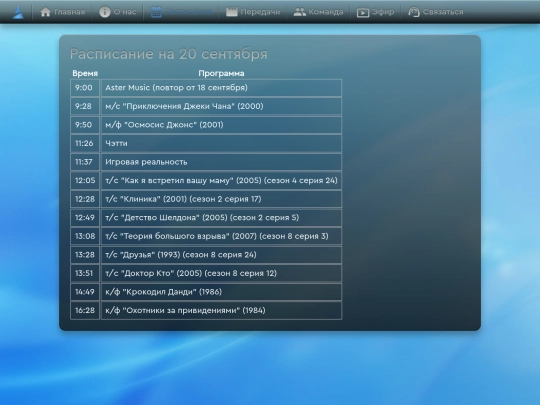Click the info icon beside О нас
This screenshot has height=405, width=540.
click(x=104, y=12)
